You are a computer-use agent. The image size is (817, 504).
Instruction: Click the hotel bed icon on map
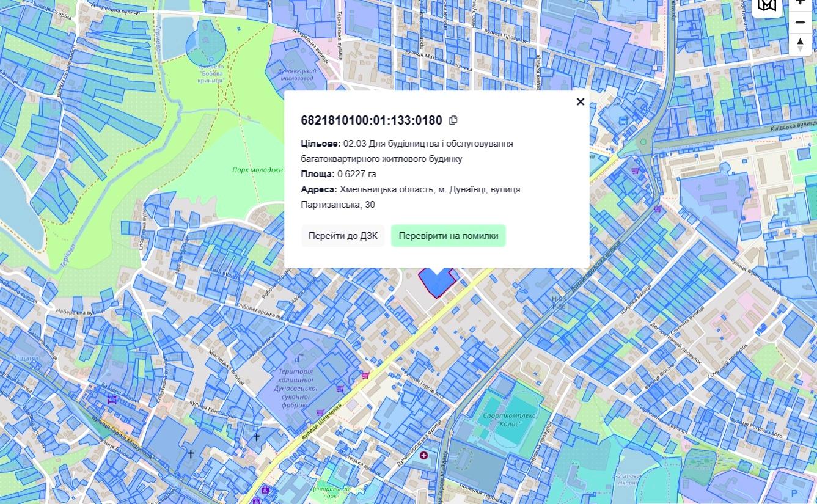[x=112, y=400]
